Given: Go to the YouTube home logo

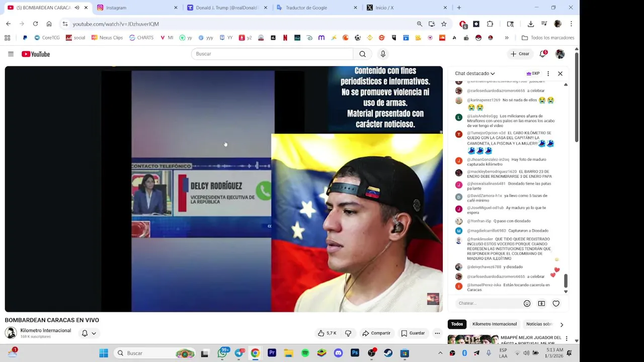Looking at the screenshot, I should 36,54.
